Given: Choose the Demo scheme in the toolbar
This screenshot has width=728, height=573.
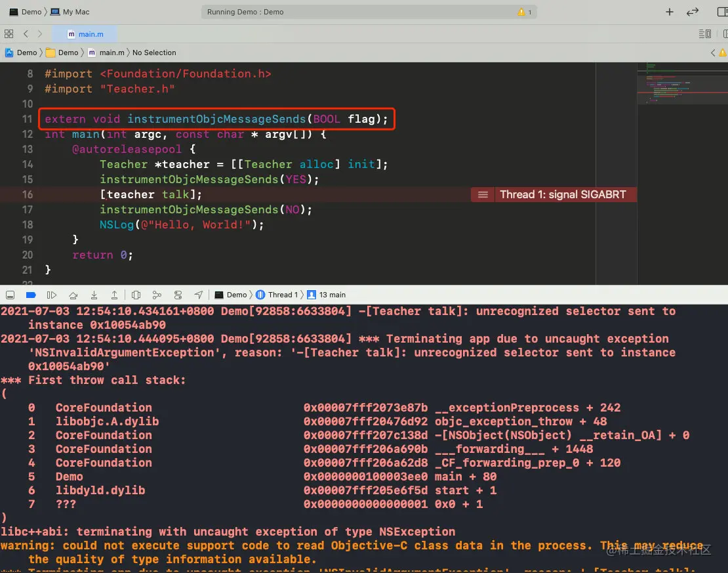Looking at the screenshot, I should coord(26,12).
